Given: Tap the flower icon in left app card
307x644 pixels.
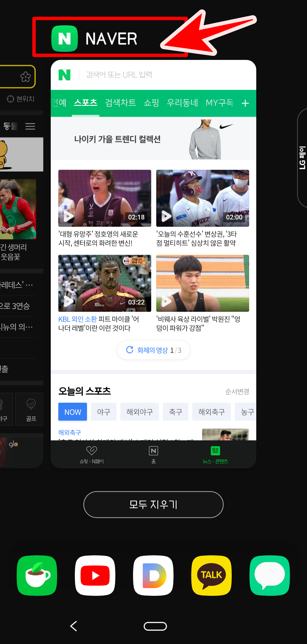Looking at the screenshot, I should 26,77.
